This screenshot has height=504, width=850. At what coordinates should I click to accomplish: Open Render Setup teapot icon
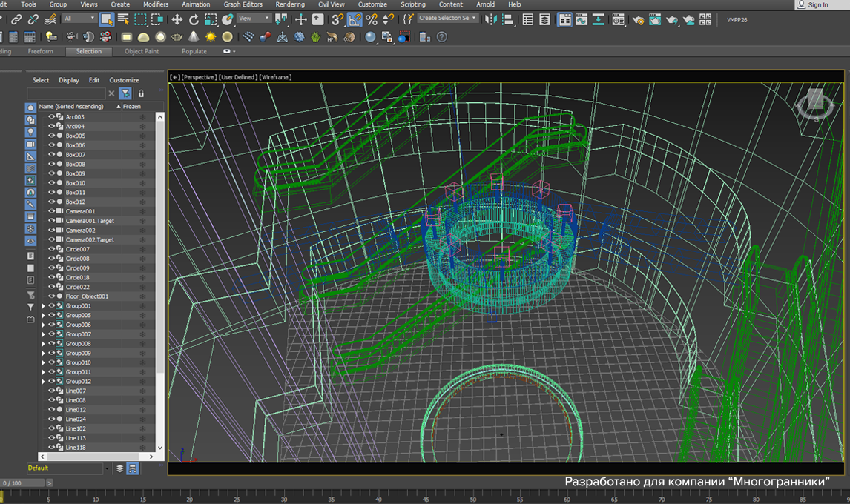click(638, 20)
